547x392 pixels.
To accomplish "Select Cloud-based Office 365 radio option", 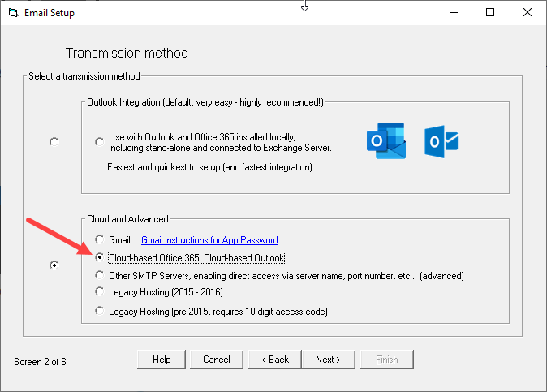I will [100, 257].
